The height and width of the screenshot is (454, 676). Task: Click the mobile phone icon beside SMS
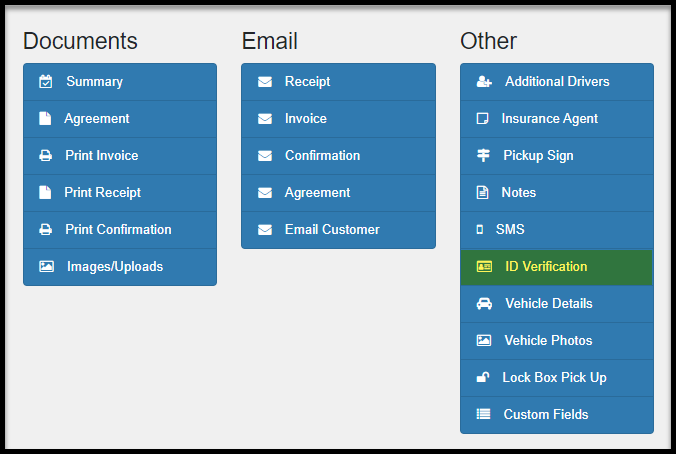pyautogui.click(x=479, y=229)
